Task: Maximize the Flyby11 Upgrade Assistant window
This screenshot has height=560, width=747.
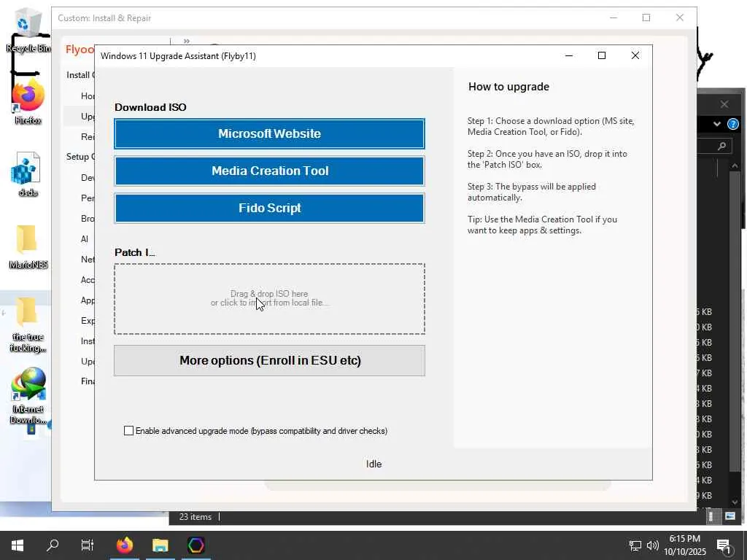Action: [602, 55]
